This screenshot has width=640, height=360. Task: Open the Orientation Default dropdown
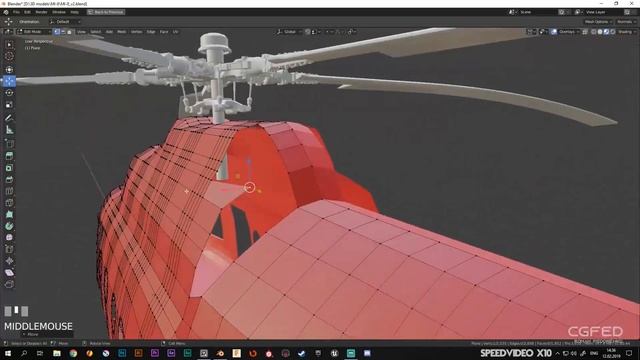click(x=64, y=22)
